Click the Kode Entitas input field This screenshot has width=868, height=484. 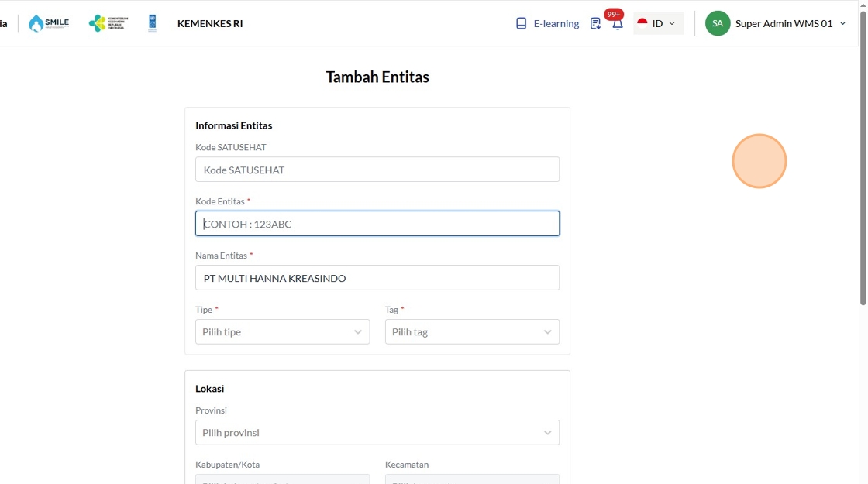377,224
